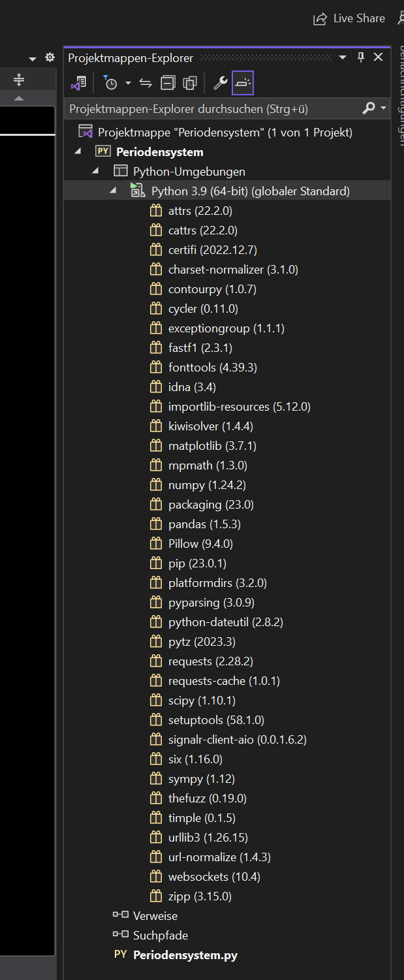The height and width of the screenshot is (980, 404).
Task: Collapse all items in Projektmappen-Explorer
Action: coord(168,83)
